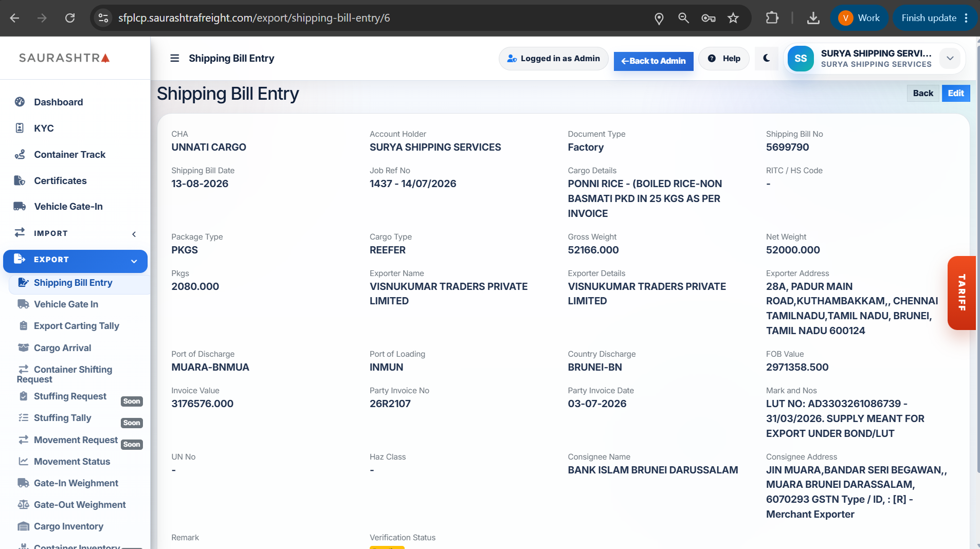
Task: Click the KYC document icon
Action: coord(20,128)
